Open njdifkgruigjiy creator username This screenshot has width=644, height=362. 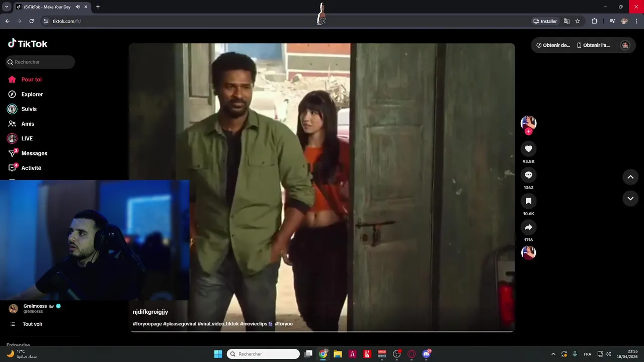[x=150, y=312]
